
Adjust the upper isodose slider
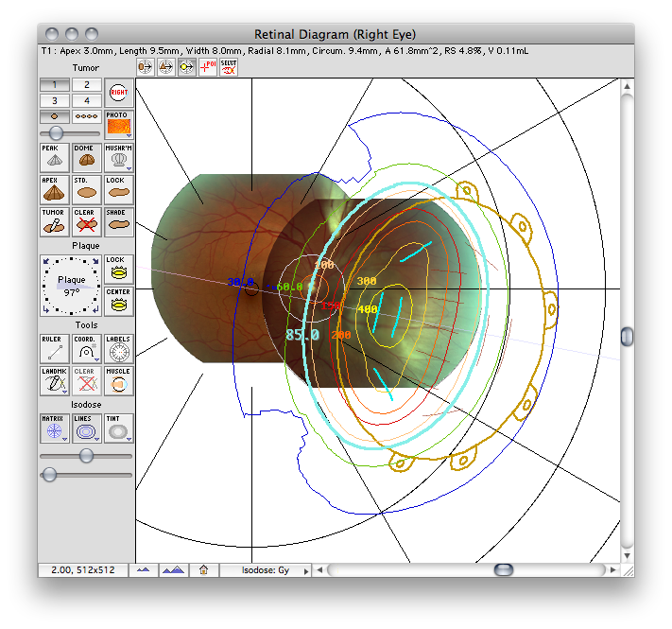coord(87,456)
